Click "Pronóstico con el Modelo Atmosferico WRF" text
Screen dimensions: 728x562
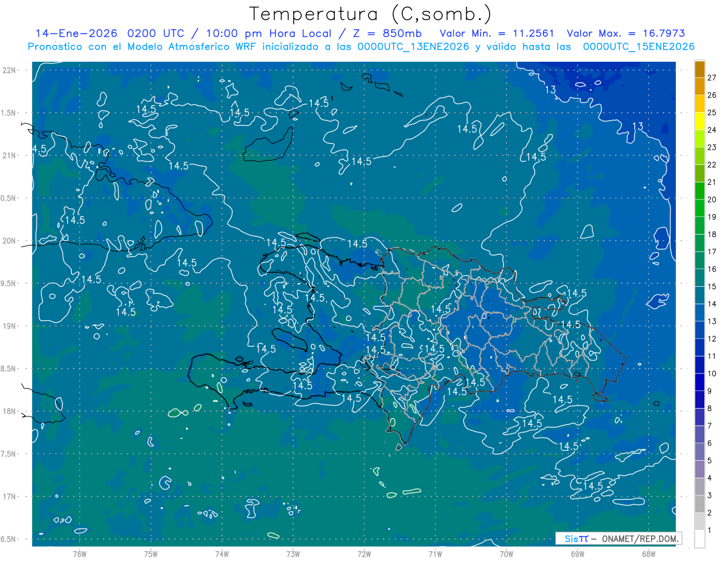point(143,47)
